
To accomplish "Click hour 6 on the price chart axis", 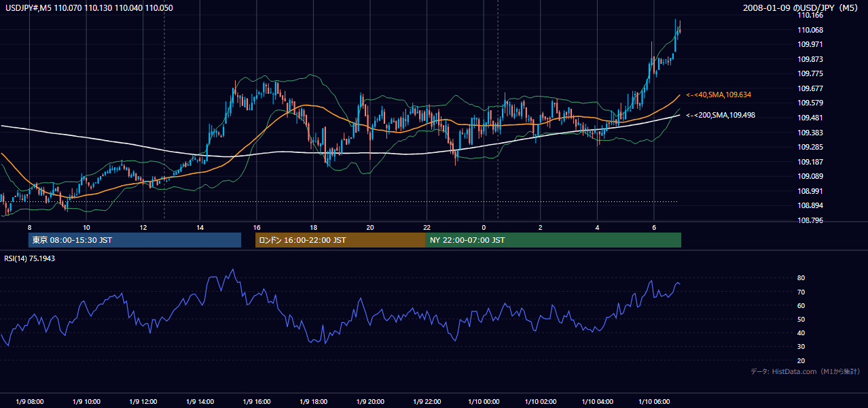I will pos(654,227).
